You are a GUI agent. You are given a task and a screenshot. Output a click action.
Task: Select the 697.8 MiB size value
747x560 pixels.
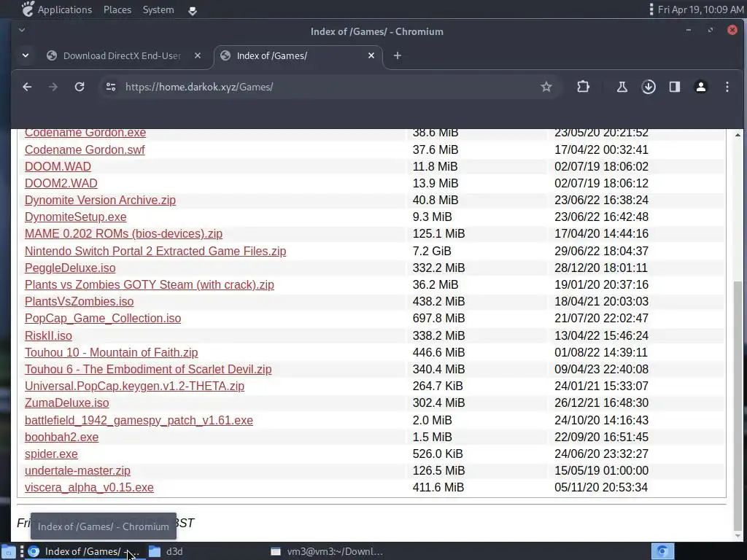438,318
